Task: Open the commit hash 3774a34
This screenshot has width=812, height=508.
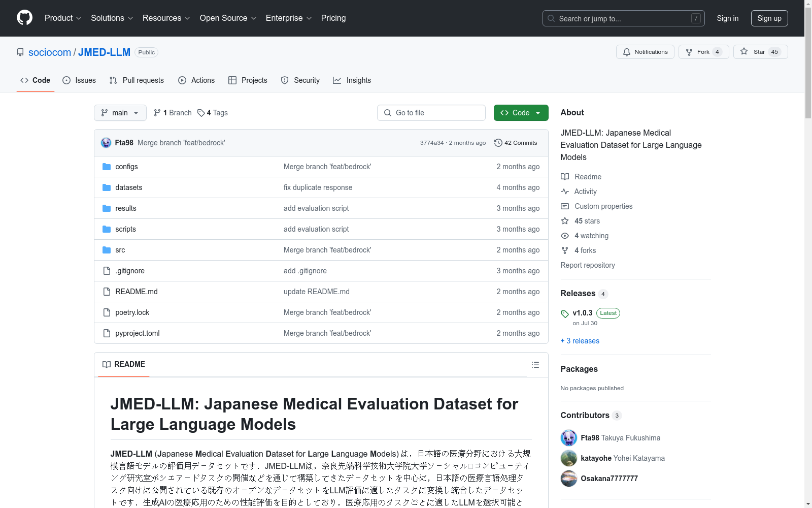Action: [432, 143]
